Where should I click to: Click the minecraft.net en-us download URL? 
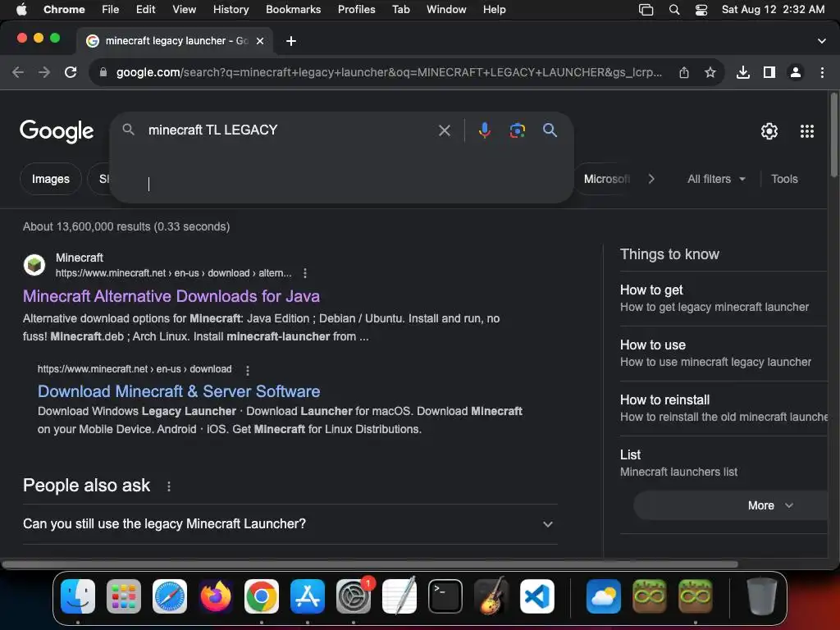point(135,369)
